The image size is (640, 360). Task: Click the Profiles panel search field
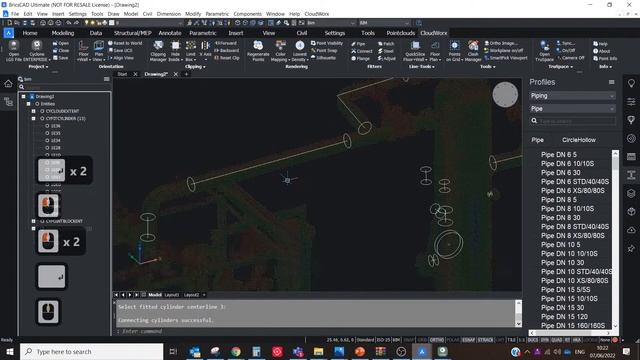tap(573, 121)
